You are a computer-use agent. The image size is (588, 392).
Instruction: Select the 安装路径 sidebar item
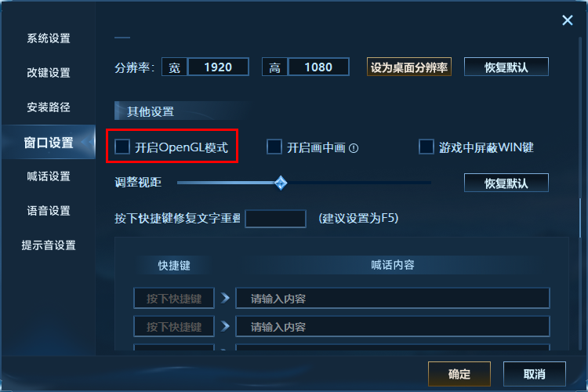tap(49, 107)
